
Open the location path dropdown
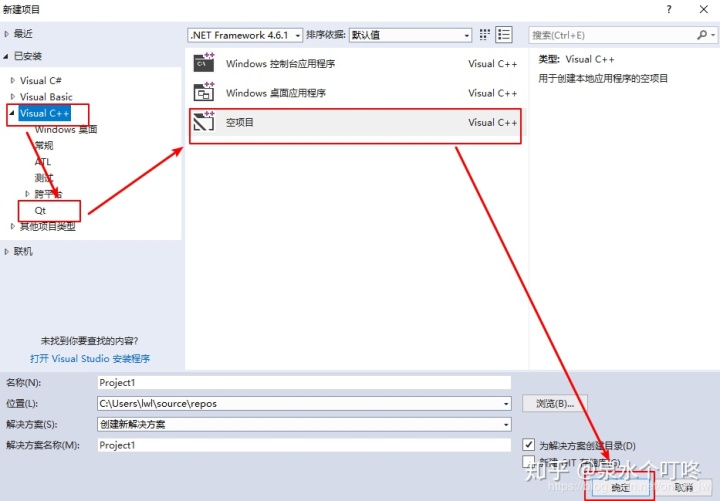tap(506, 404)
